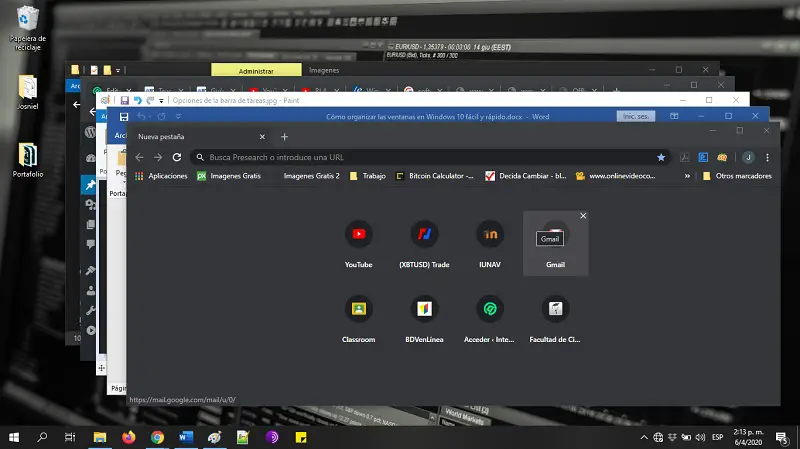800x449 pixels.
Task: Click the bookmark star in address bar
Action: (x=661, y=157)
